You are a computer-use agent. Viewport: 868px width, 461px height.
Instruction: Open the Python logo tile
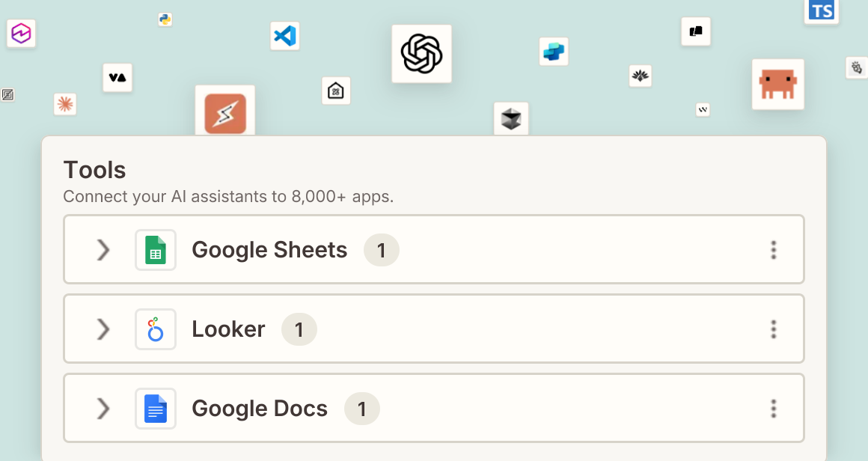pos(165,19)
